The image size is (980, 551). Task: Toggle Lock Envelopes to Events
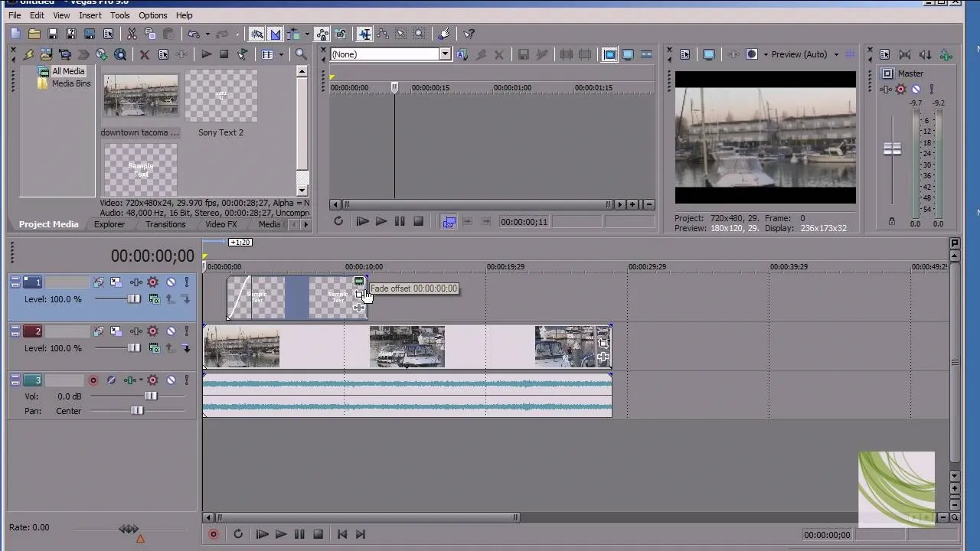[x=322, y=34]
